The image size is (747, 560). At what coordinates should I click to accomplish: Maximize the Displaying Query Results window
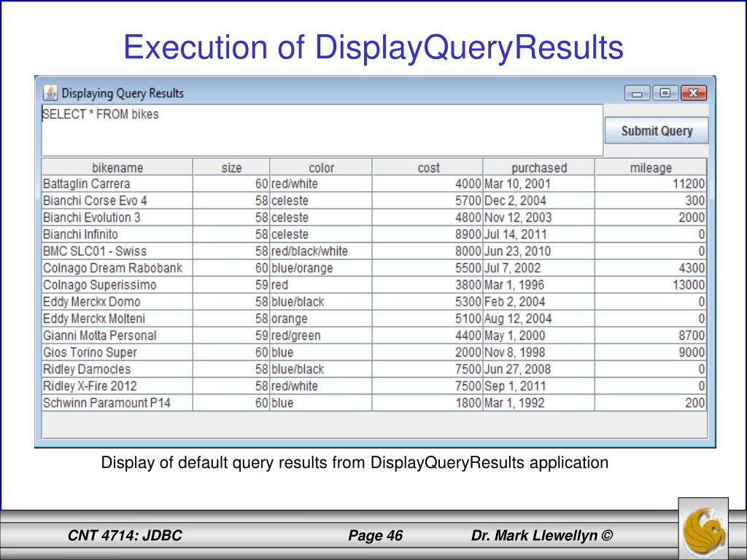pos(665,93)
